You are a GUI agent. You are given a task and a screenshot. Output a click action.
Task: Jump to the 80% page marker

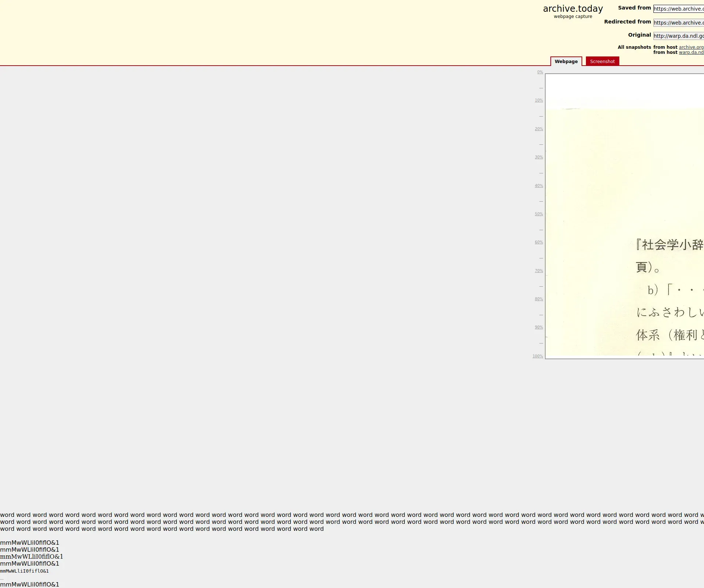click(539, 299)
